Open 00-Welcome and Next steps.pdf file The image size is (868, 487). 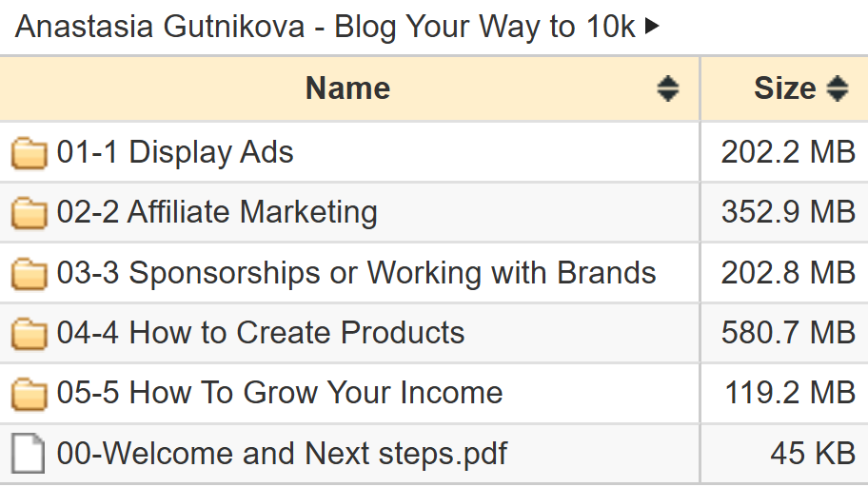coord(282,454)
